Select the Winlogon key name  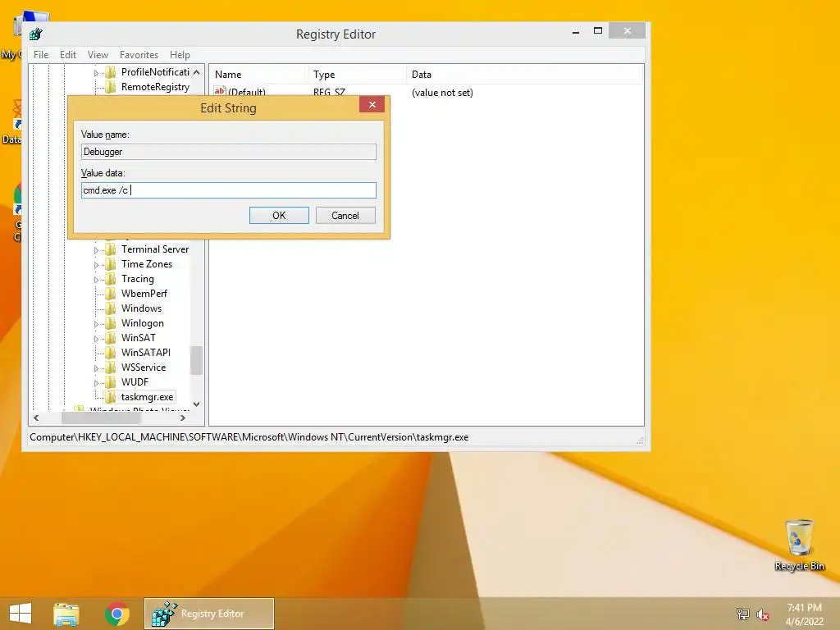(x=143, y=323)
